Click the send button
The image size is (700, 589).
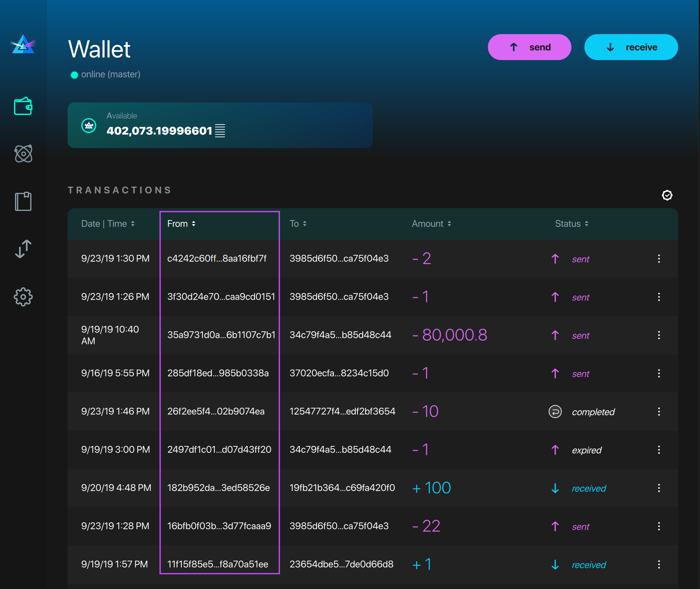(529, 47)
